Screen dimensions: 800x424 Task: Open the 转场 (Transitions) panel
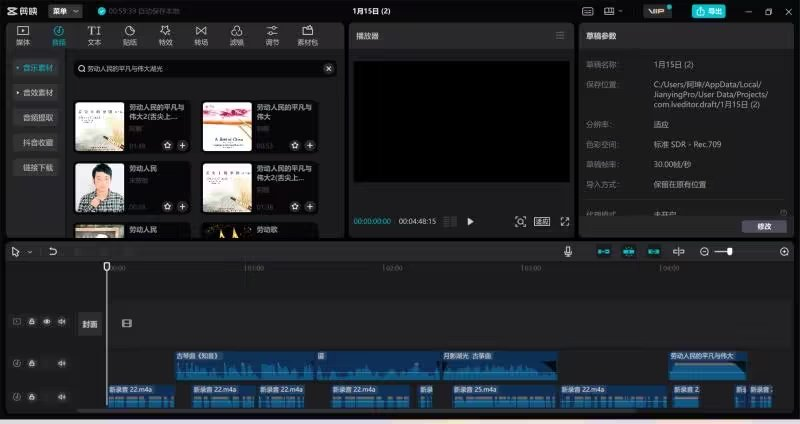point(201,36)
